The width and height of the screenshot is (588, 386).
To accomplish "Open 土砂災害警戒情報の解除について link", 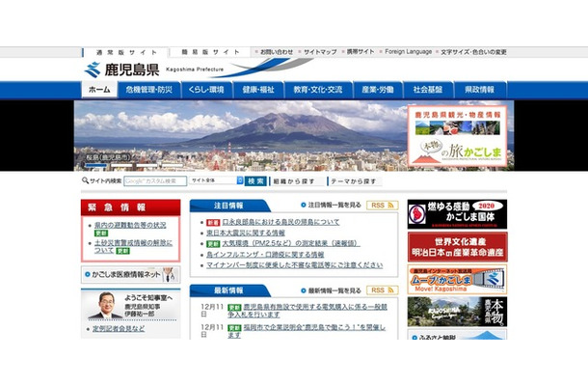I will 133,246.
